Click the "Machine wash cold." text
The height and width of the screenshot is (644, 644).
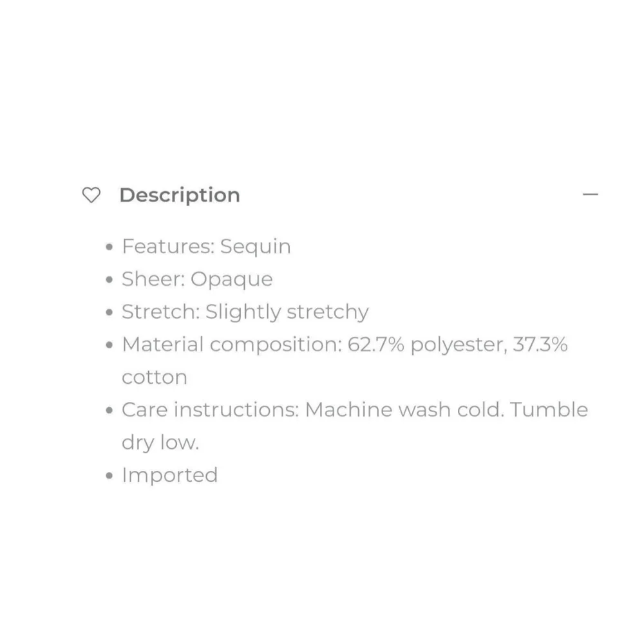pyautogui.click(x=404, y=410)
